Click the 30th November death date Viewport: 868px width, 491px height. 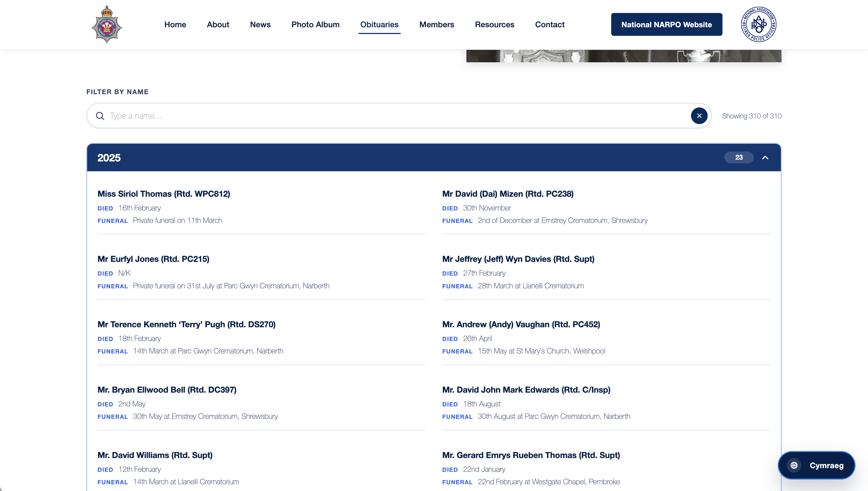(487, 208)
